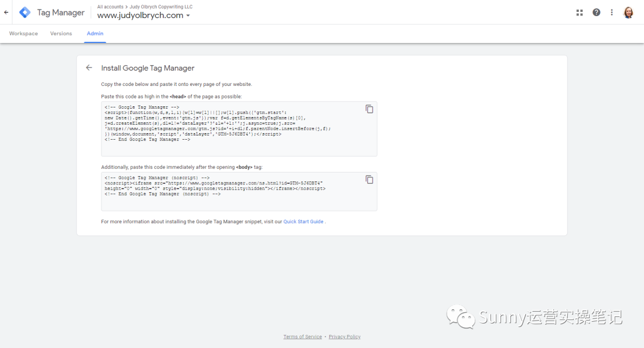Open the Privacy Policy link

click(x=345, y=337)
